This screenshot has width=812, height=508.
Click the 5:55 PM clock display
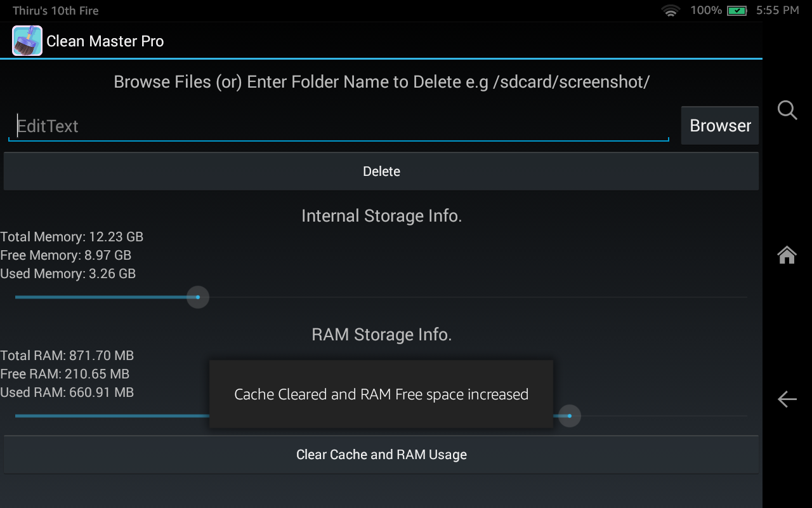pos(777,10)
